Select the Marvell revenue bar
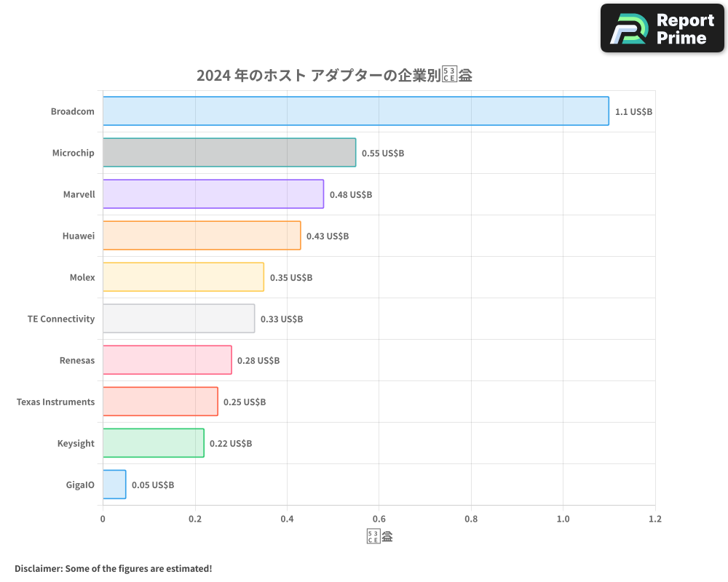This screenshot has height=582, width=728. click(211, 194)
